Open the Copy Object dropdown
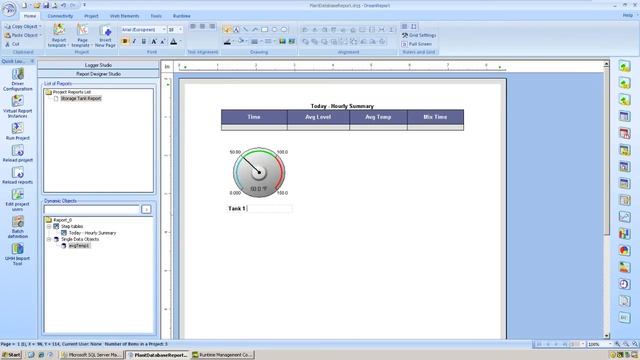 [x=40, y=26]
